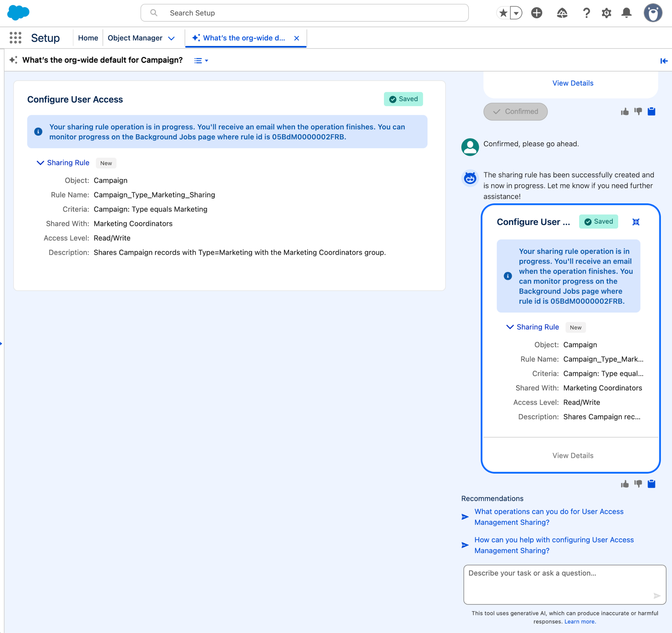
Task: Click the Learn more link
Action: (579, 622)
